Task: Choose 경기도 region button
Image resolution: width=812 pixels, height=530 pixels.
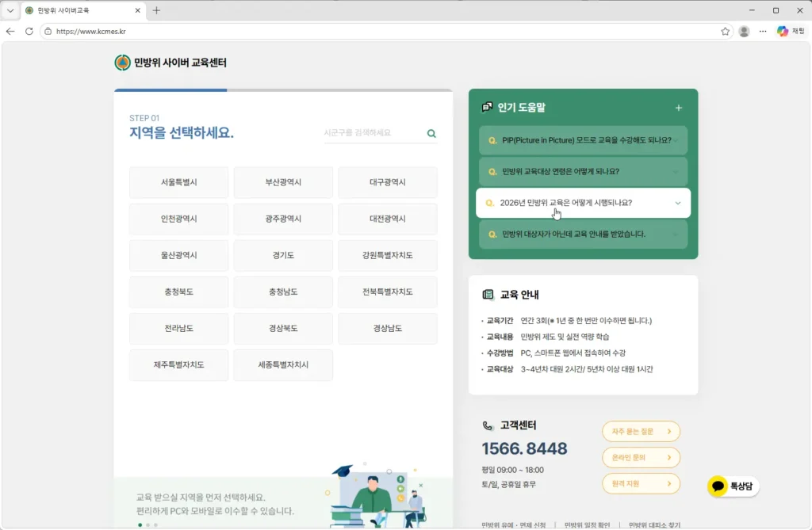Action: (283, 255)
